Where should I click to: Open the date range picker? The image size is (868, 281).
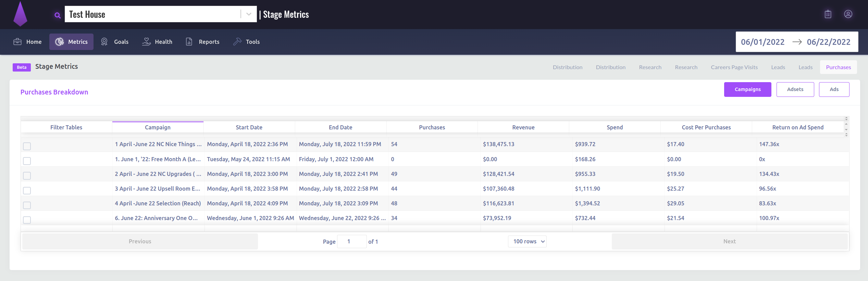(796, 42)
